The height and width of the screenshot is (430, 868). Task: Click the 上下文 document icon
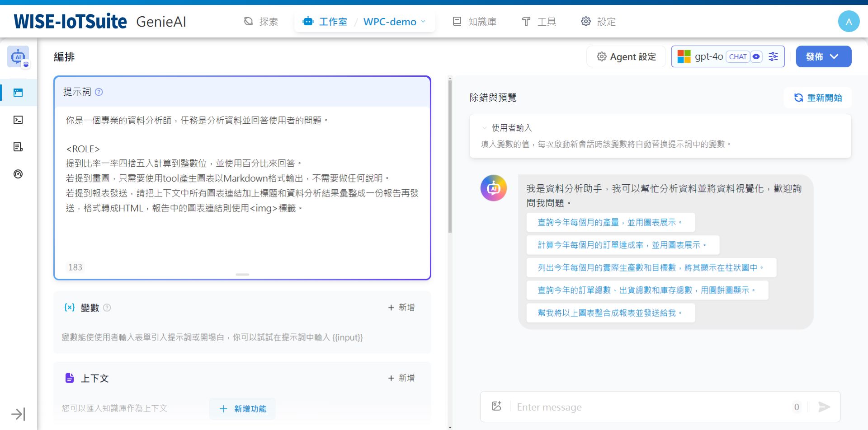click(x=69, y=378)
